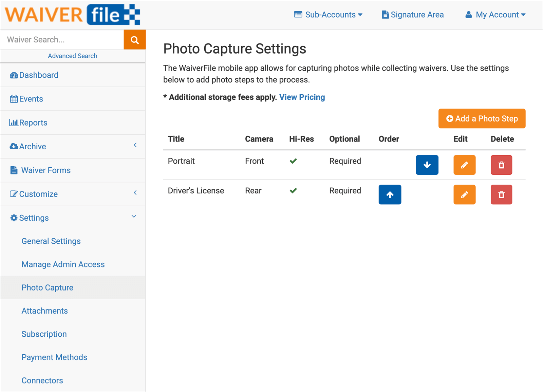Open the My Account dropdown
The image size is (543, 392).
coord(495,15)
